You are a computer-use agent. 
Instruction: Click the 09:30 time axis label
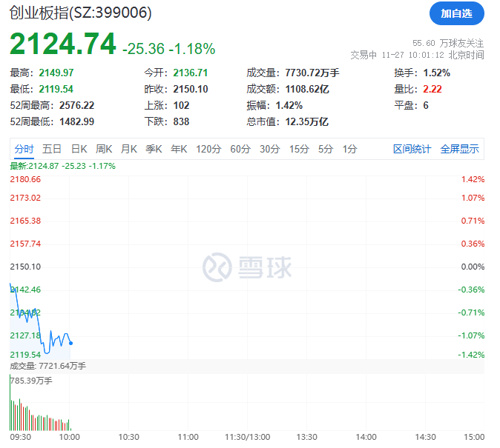pos(20,437)
